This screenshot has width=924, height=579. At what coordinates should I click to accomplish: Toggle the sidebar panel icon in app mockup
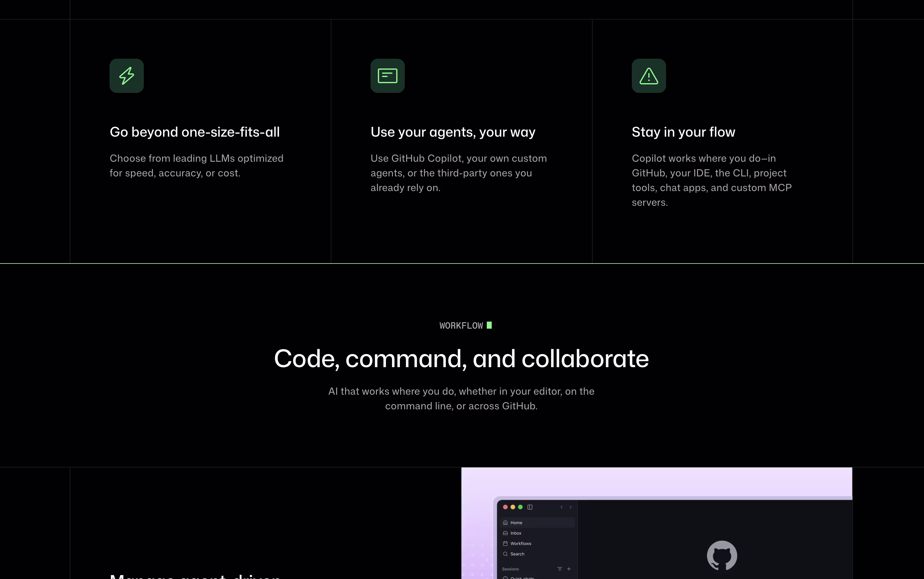coord(530,507)
